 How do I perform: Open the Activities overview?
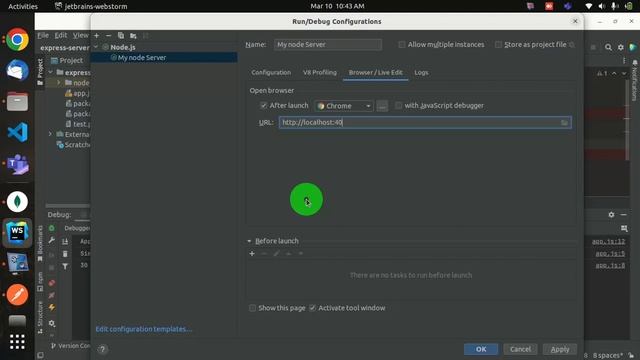tap(23, 6)
